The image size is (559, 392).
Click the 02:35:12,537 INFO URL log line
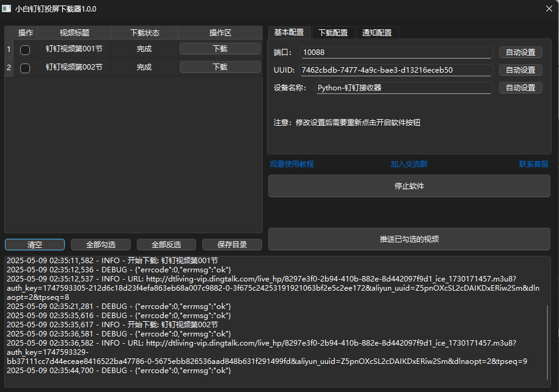click(x=273, y=288)
